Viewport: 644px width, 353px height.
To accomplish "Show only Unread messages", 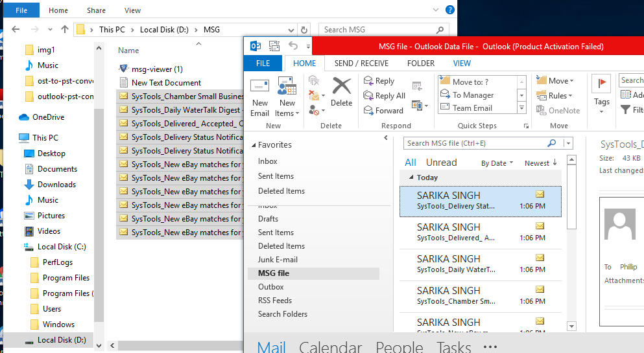I will click(441, 163).
